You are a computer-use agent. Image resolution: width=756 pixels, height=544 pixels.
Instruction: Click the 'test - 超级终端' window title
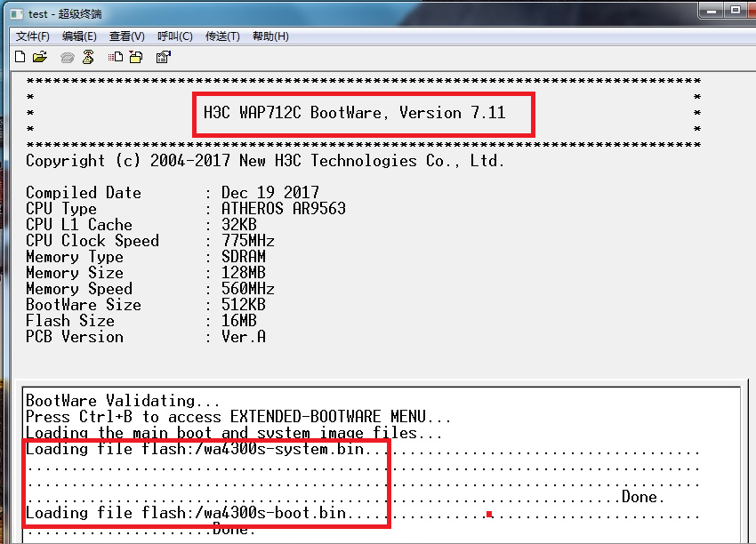(65, 14)
